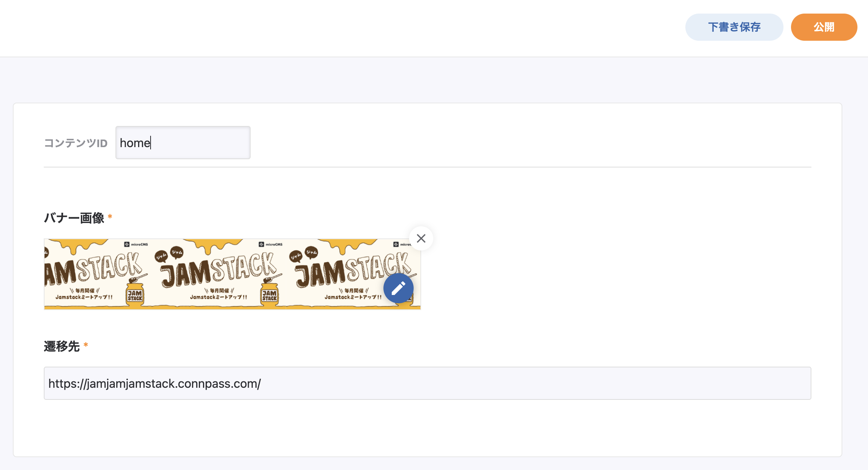Click the orange asterisk beside 遷移先
This screenshot has width=868, height=470.
point(86,345)
